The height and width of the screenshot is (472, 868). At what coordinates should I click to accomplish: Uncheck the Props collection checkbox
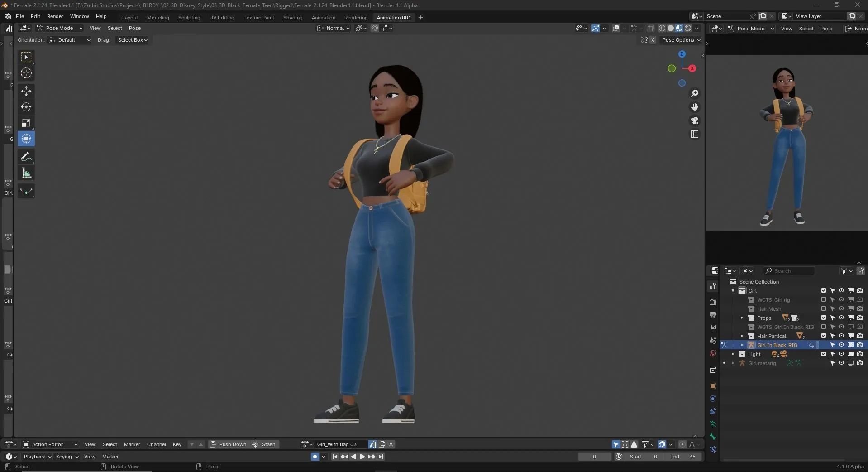823,318
